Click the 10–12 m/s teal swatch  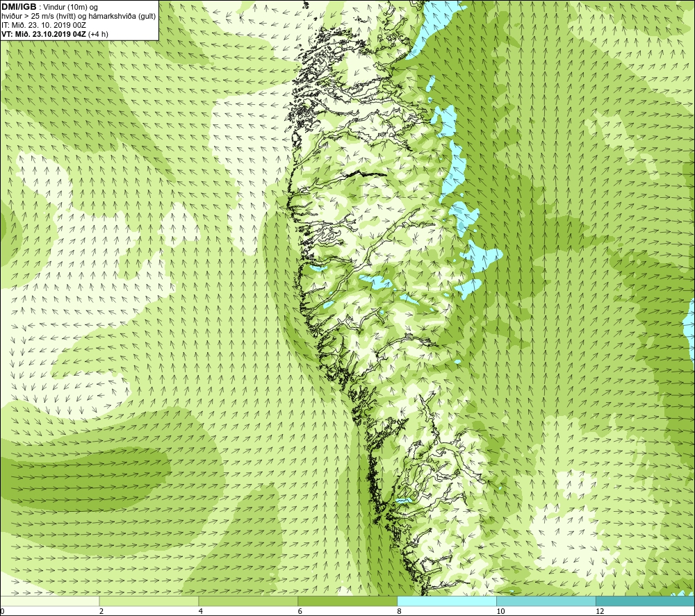[546, 601]
